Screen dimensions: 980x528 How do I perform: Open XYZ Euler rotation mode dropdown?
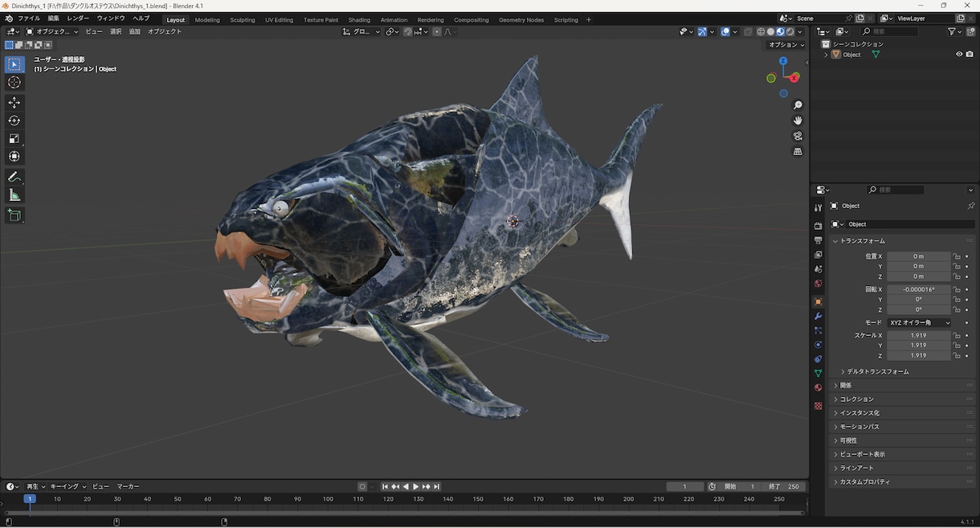click(x=919, y=322)
